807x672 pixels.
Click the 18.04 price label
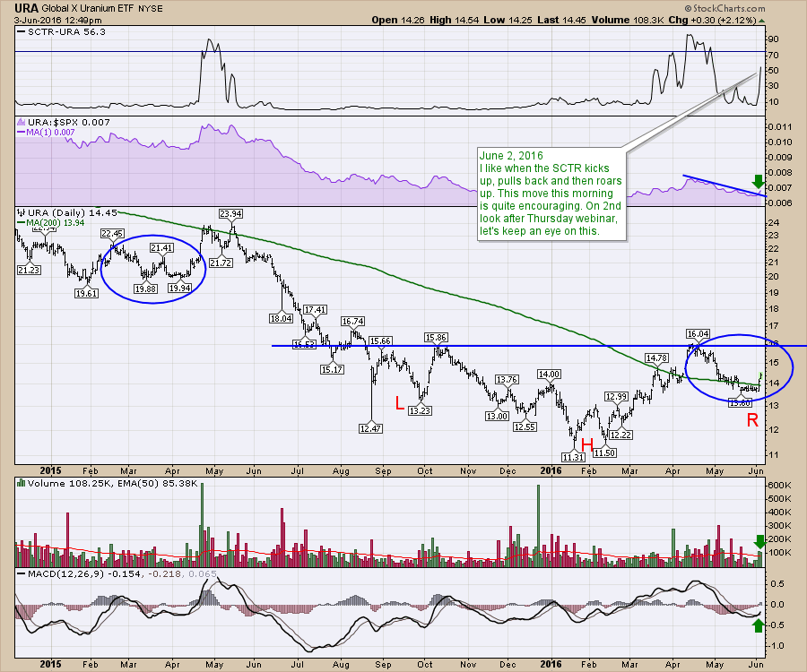(281, 318)
